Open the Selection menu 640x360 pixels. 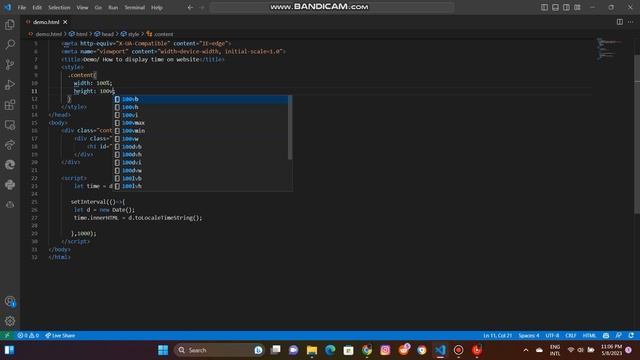[x=59, y=7]
